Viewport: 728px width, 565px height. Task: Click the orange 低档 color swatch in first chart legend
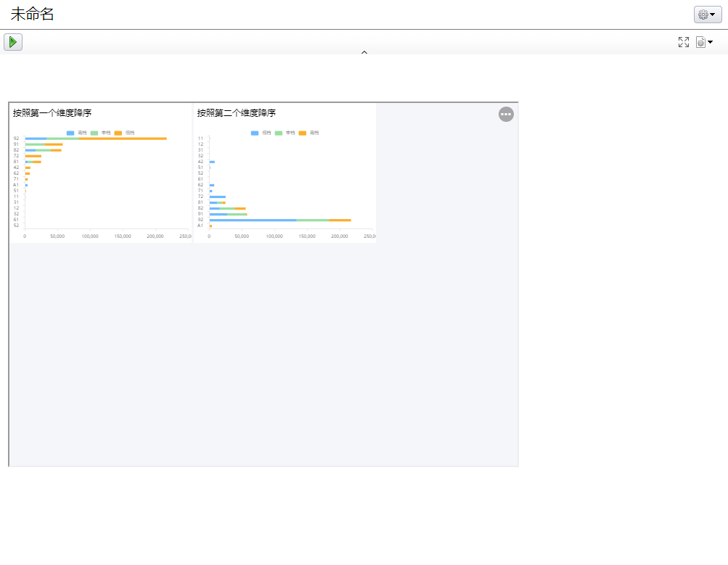pos(118,133)
